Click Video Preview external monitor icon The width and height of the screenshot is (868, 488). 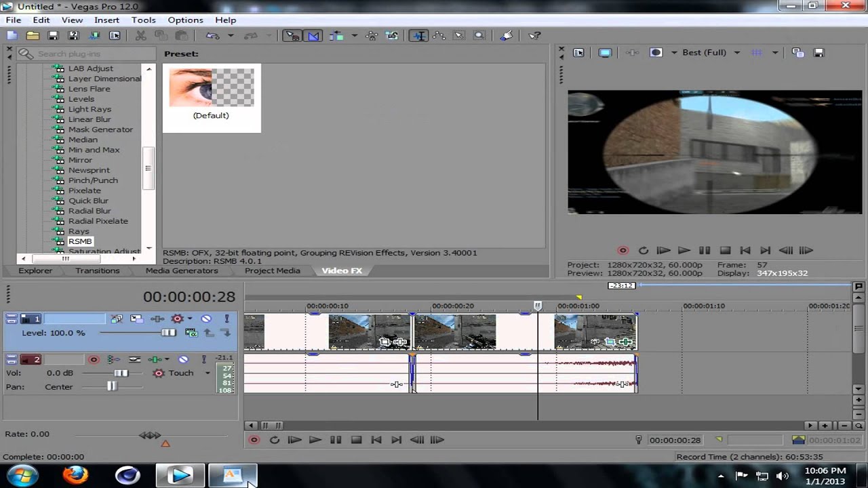pos(605,52)
